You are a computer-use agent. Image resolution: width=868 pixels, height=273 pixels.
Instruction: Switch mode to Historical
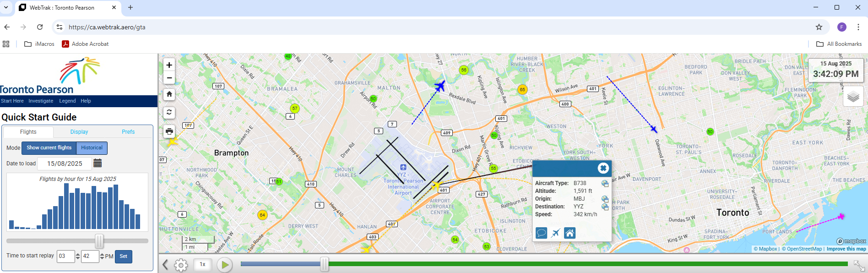point(92,148)
